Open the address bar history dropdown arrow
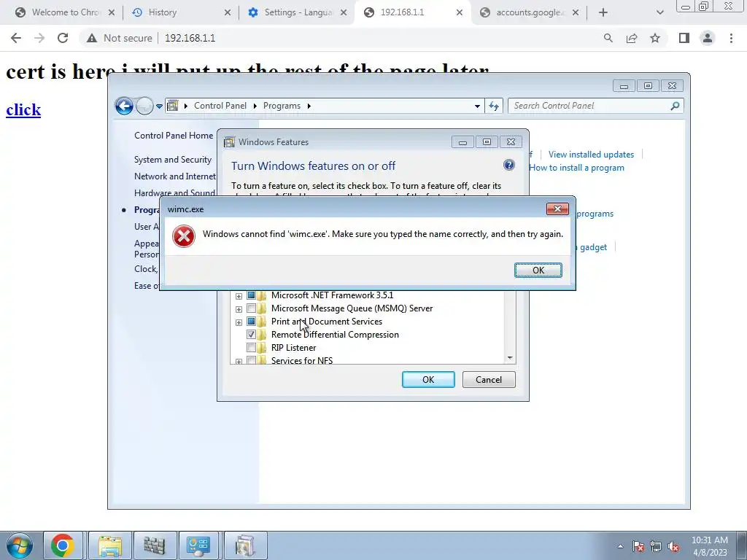The width and height of the screenshot is (747, 560). [477, 106]
